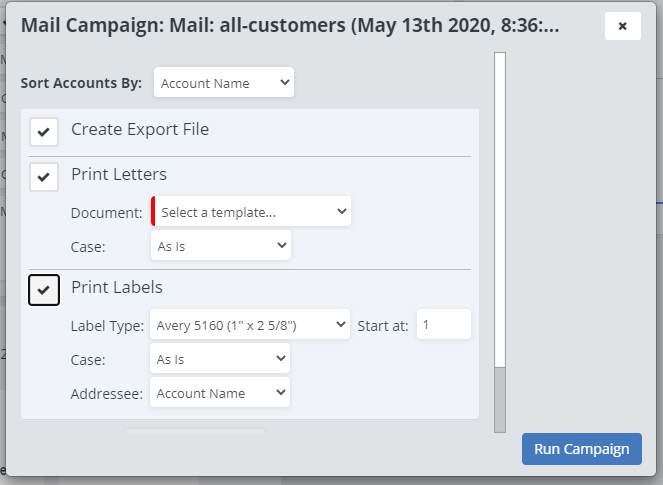The height and width of the screenshot is (485, 663).
Task: Open Case dropdown under Print Letters
Action: [220, 246]
